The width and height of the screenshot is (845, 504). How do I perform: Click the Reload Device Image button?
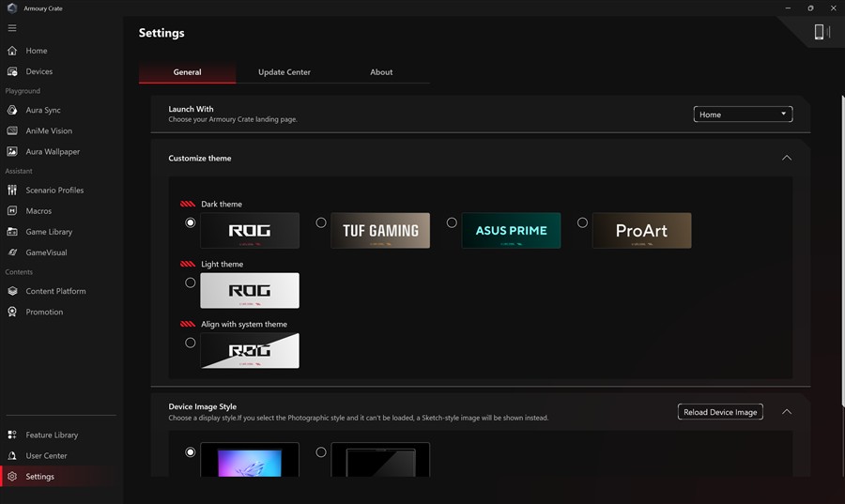pyautogui.click(x=720, y=412)
